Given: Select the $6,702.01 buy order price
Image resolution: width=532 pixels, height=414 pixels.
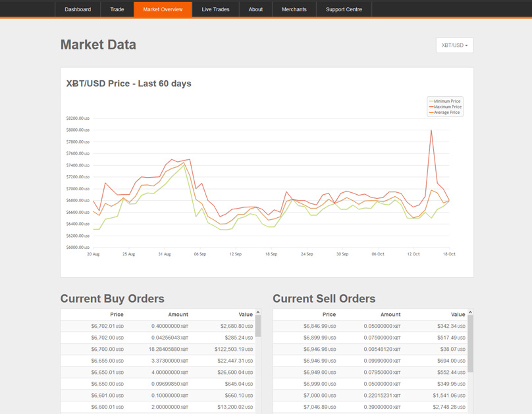Looking at the screenshot, I should (x=107, y=326).
